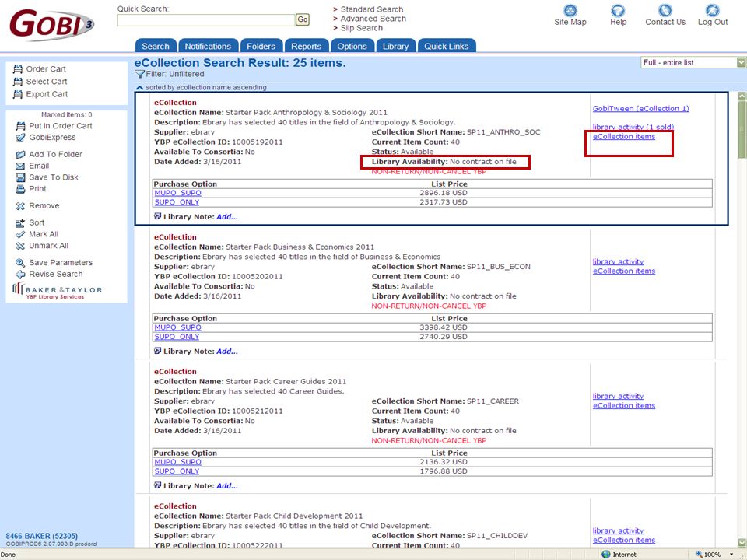
Task: Click the Save Parameters icon
Action: pyautogui.click(x=20, y=263)
